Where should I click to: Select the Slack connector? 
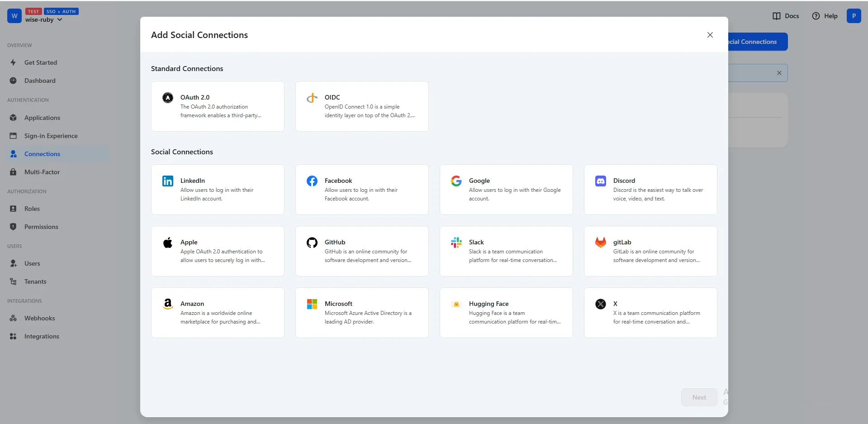[x=506, y=251]
